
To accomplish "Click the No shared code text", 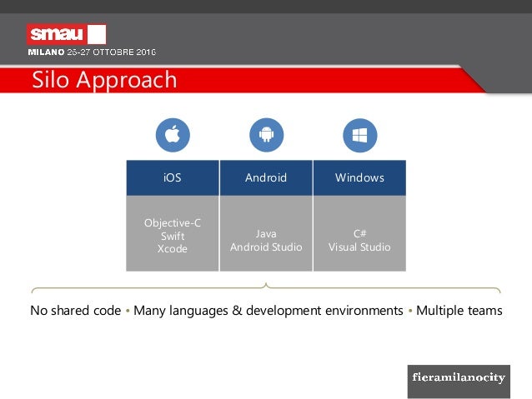I will click(x=76, y=310).
